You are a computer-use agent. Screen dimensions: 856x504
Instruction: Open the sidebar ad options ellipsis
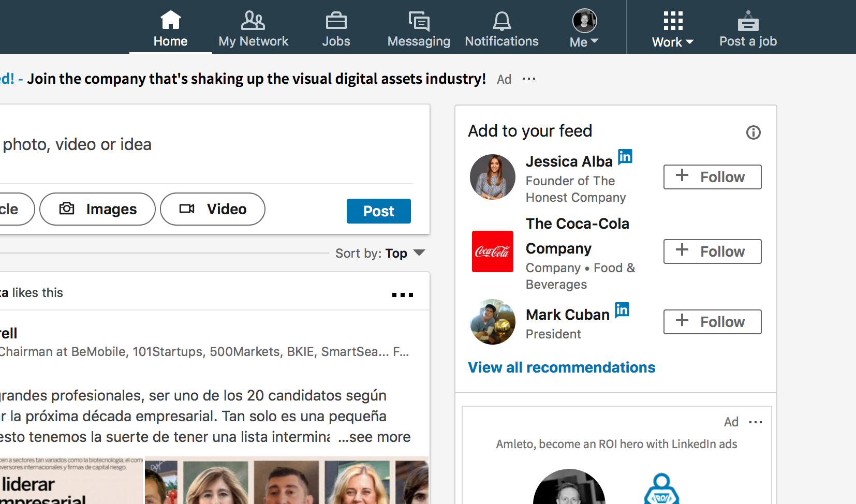tap(756, 422)
